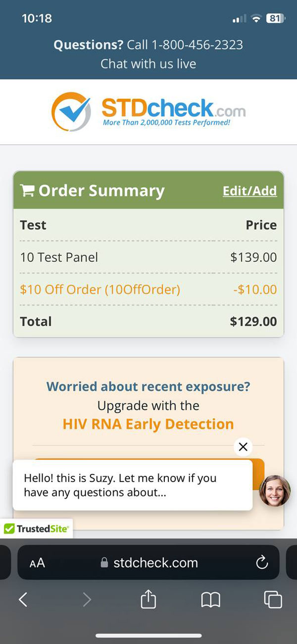Click the STDcheck checkmark logo

pos(71,112)
